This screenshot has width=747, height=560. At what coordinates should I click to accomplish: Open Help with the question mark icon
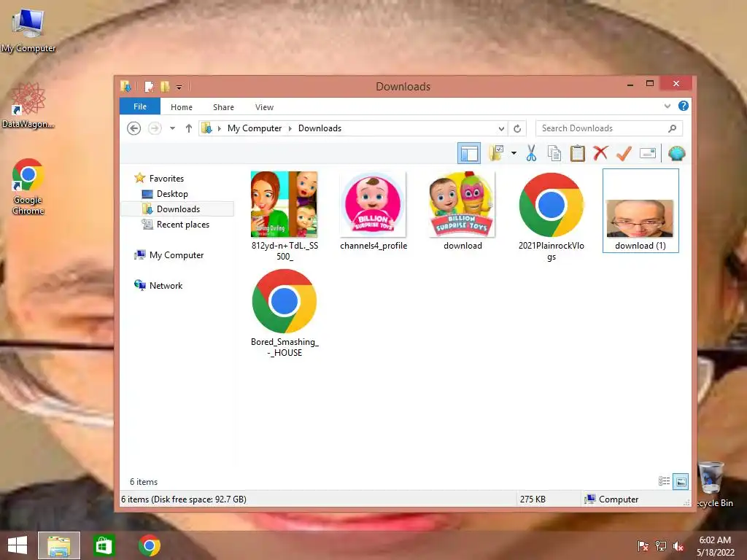point(683,106)
